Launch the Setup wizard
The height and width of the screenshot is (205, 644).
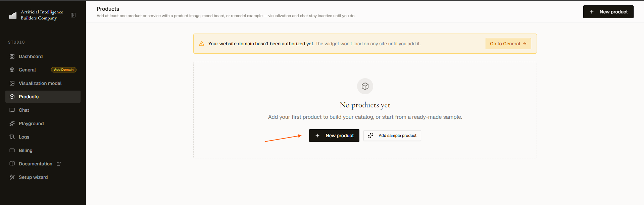coord(43,177)
